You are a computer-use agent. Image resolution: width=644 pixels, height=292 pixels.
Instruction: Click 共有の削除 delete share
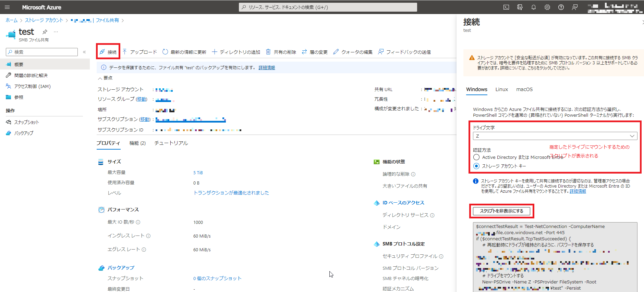tap(281, 52)
